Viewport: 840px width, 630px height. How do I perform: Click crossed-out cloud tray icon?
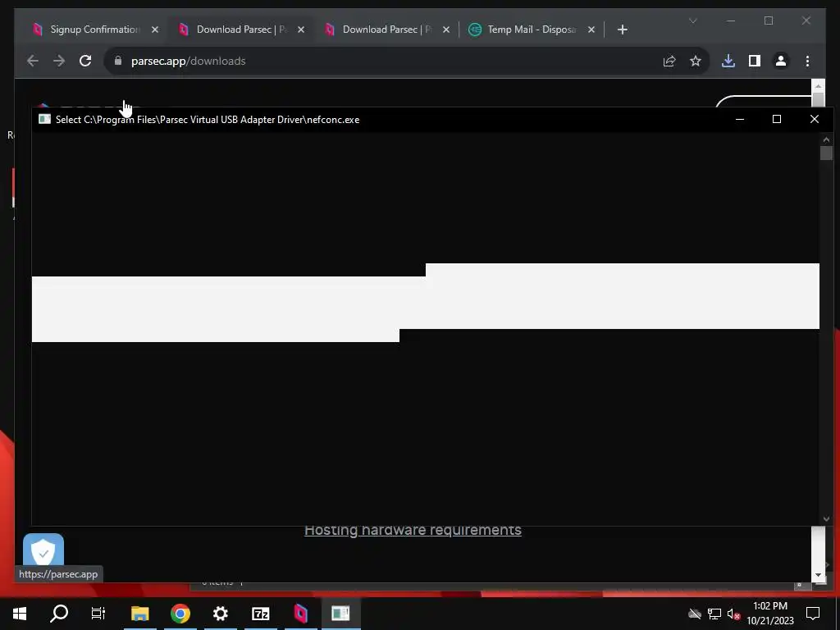click(695, 614)
